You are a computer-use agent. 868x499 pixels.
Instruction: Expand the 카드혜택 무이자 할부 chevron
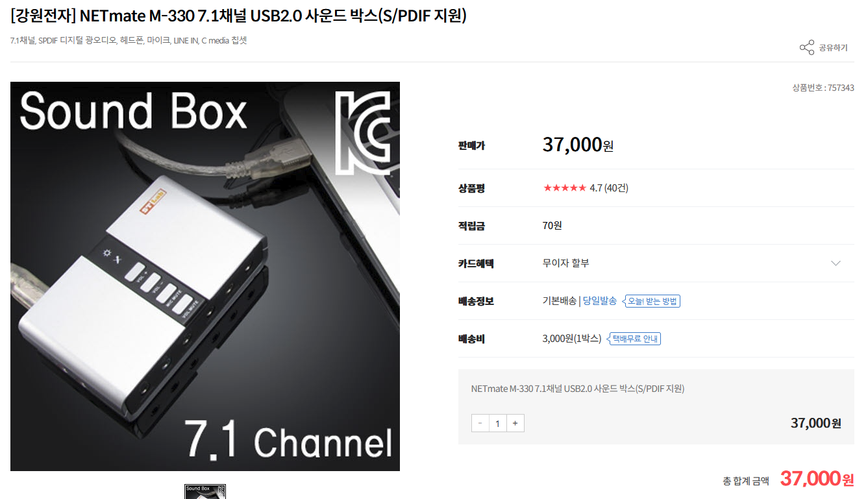tap(836, 263)
